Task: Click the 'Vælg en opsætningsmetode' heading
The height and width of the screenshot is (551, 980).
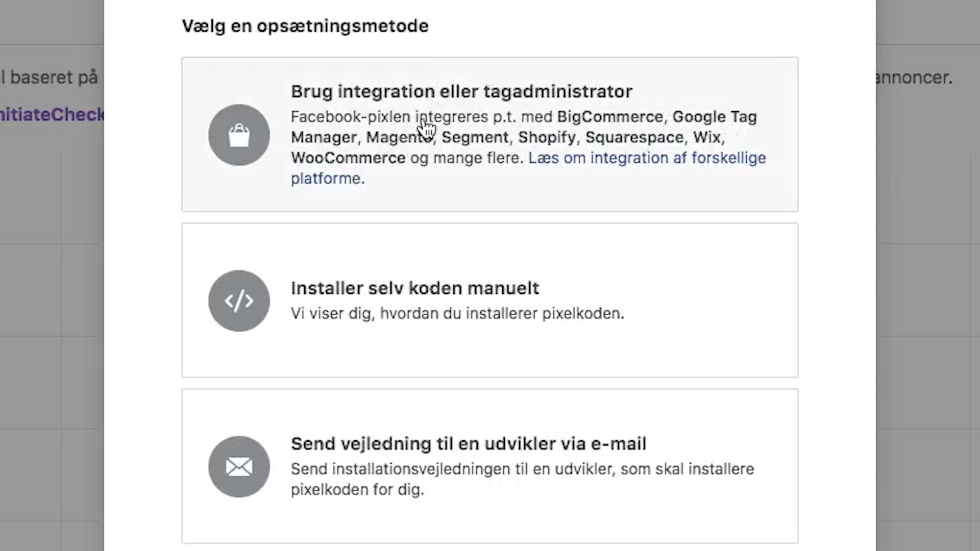Action: click(305, 26)
